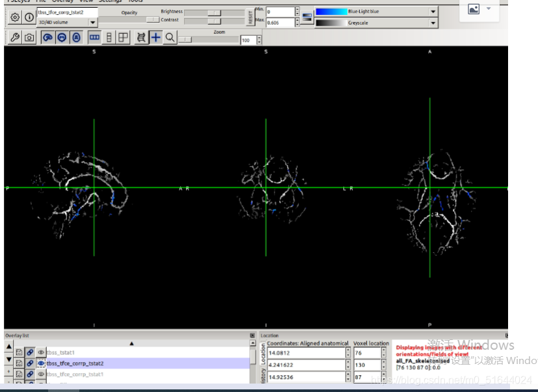This screenshot has height=392, width=538.
Task: Adjust the Zoom slider
Action: [x=209, y=40]
